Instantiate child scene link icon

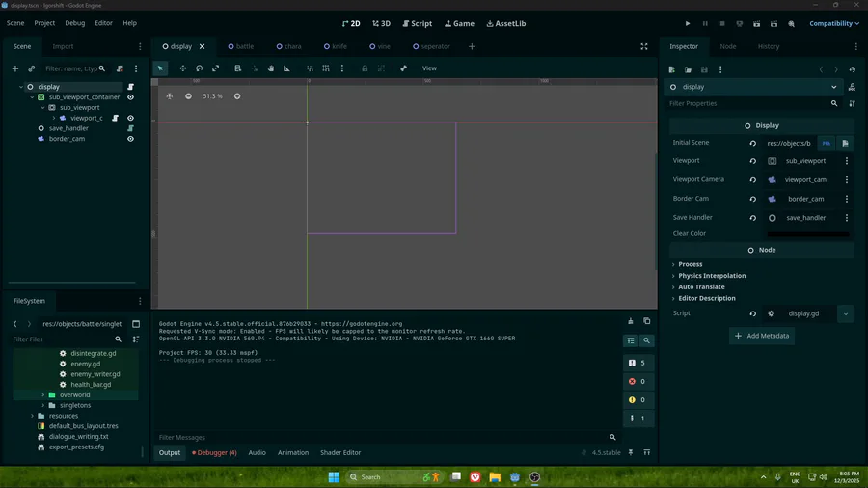point(32,68)
